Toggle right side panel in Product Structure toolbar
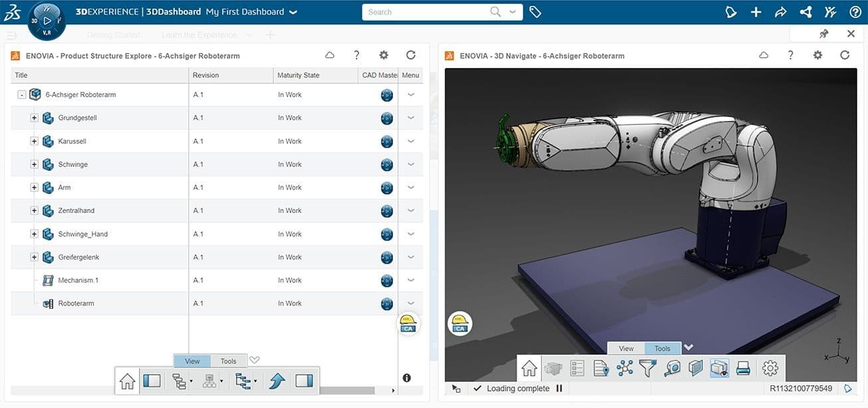Screen dimensions: 868x408 304,381
